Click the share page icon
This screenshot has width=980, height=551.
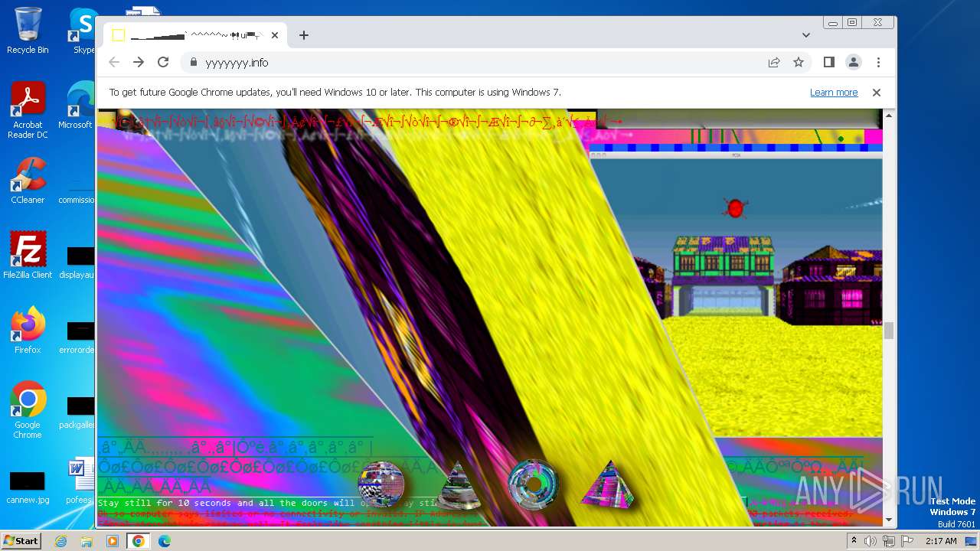point(774,62)
